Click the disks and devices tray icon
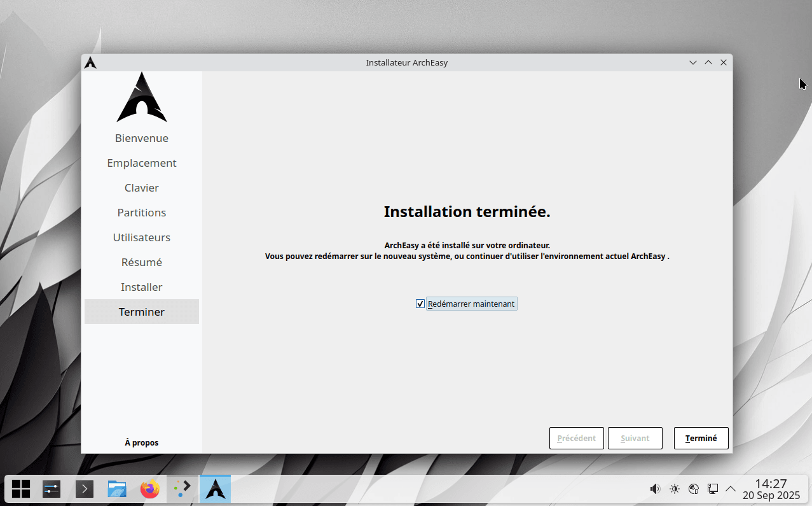Image resolution: width=812 pixels, height=506 pixels. [x=694, y=489]
